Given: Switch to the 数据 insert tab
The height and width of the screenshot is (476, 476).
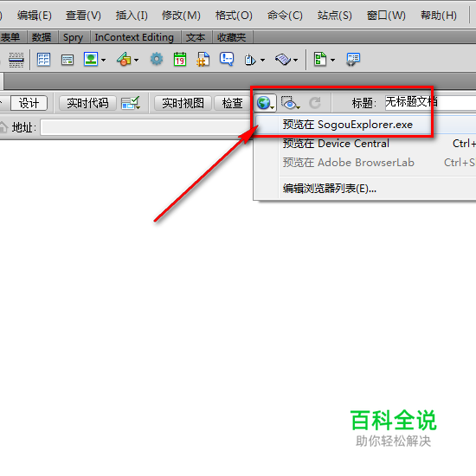Looking at the screenshot, I should coord(42,37).
